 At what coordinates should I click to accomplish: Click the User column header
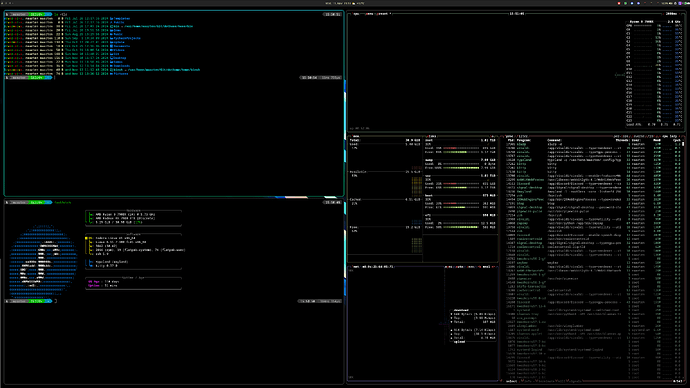tap(635, 140)
